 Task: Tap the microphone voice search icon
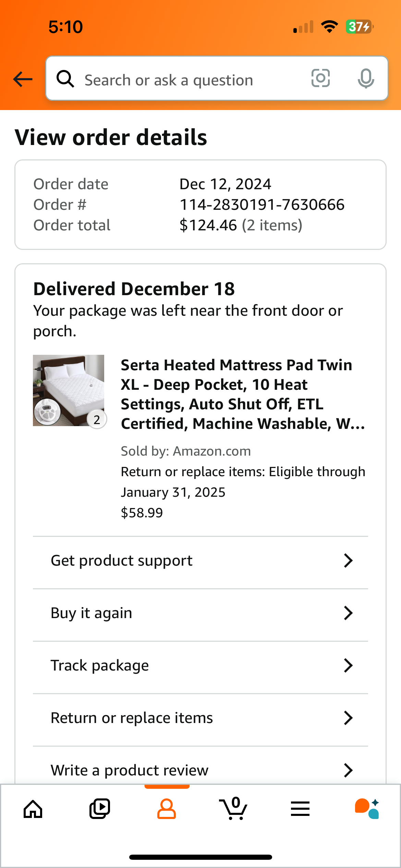tap(366, 79)
